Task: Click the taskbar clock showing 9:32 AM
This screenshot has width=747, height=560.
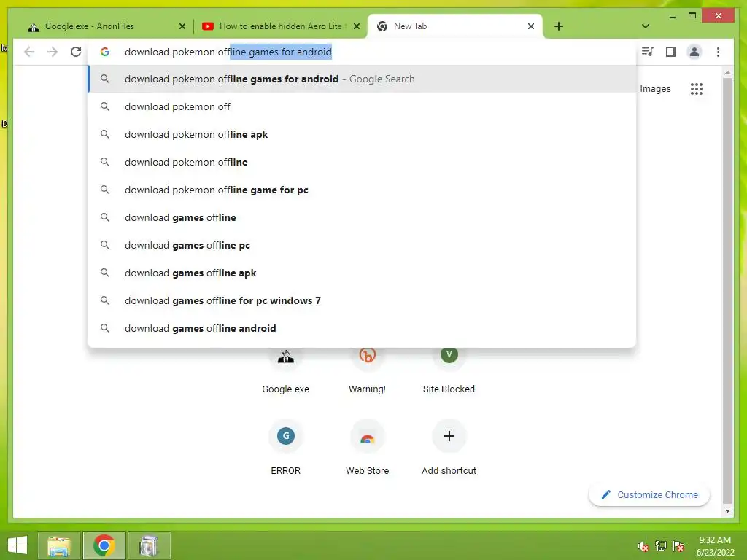Action: click(x=715, y=546)
